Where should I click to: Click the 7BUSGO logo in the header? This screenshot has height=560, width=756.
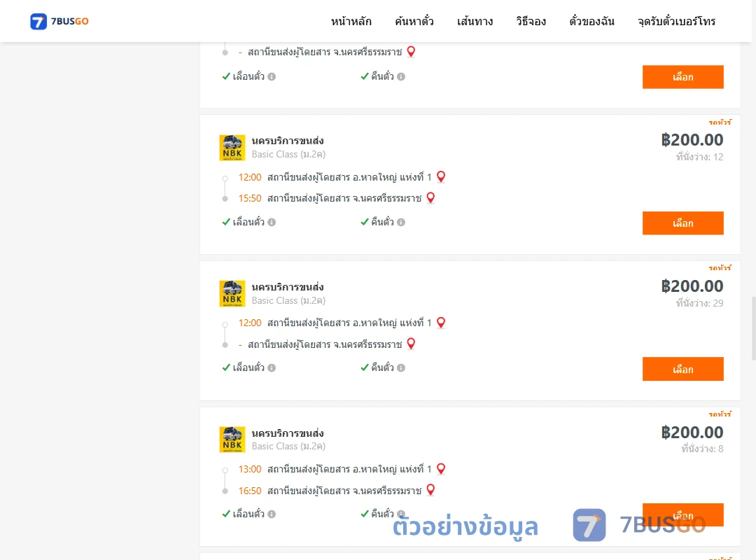coord(59,21)
